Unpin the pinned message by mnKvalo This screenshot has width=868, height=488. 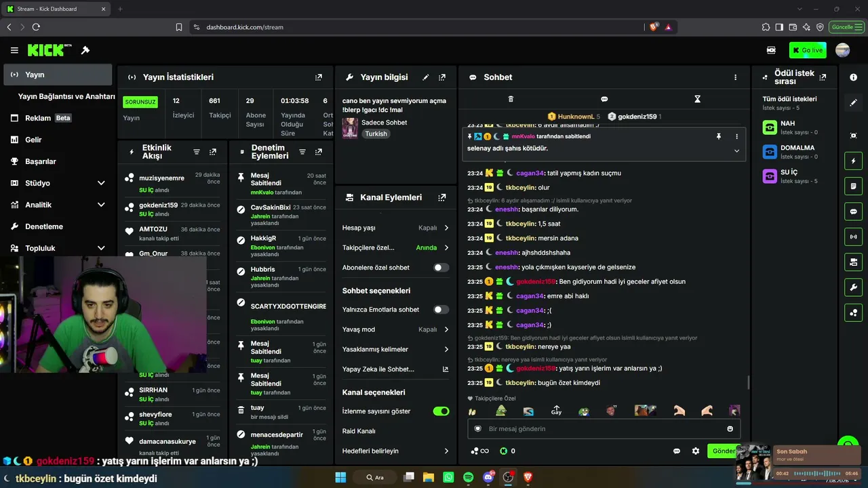pyautogui.click(x=719, y=136)
